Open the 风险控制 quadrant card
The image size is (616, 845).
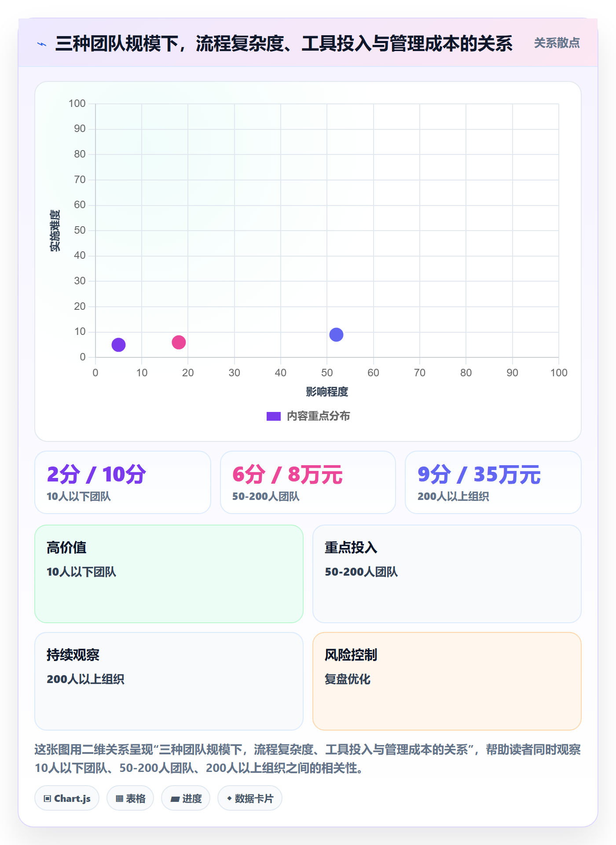447,681
